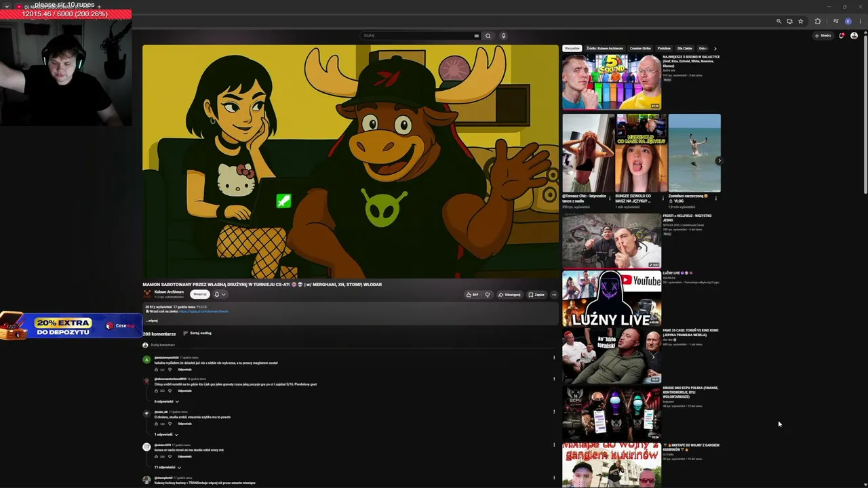Expand video description with '...więcej'
Viewport: 868px width, 488px height.
(x=152, y=321)
